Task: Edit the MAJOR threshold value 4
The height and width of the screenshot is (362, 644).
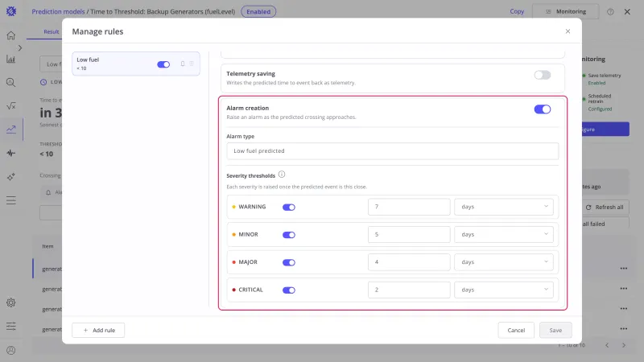Action: point(409,262)
